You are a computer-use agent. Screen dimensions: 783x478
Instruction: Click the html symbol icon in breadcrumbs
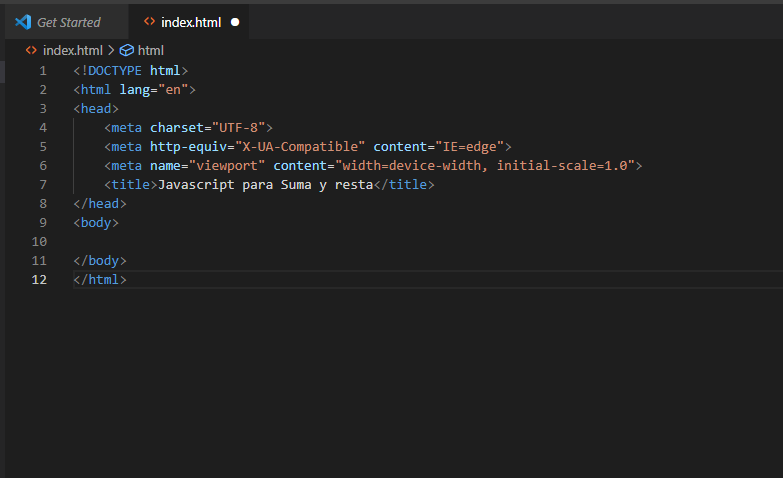tap(126, 50)
